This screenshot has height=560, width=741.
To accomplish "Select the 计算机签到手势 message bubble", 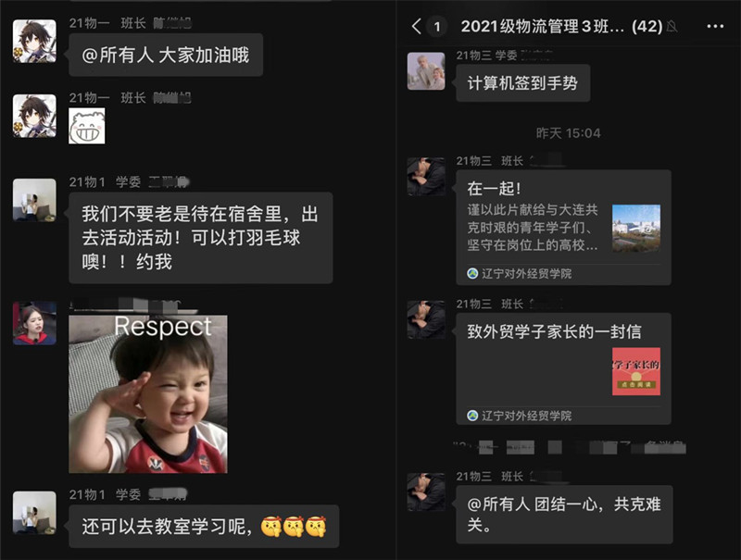I will click(x=522, y=83).
